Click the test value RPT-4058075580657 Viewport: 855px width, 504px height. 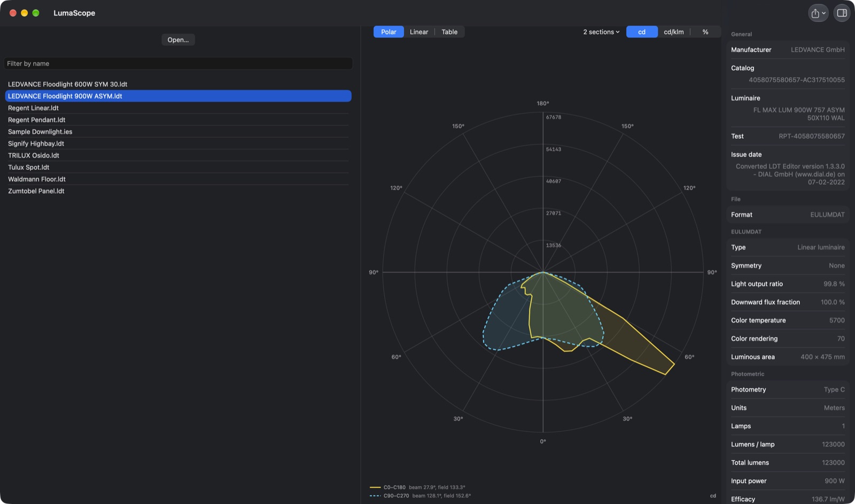tap(812, 136)
